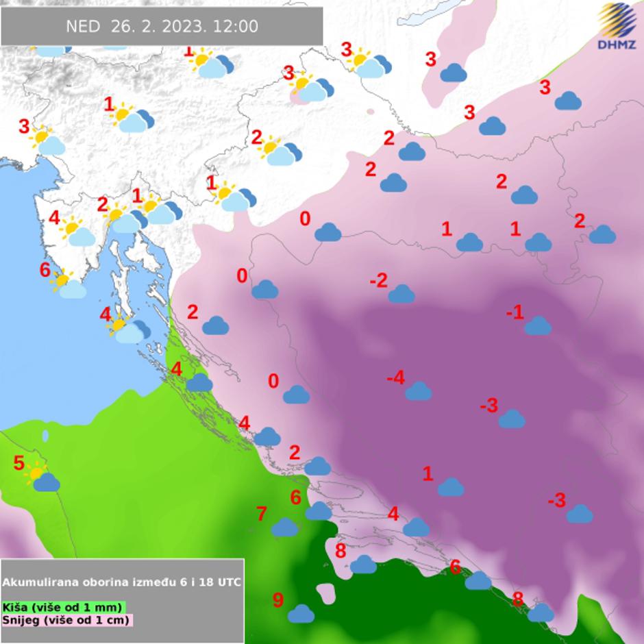The height and width of the screenshot is (644, 644).
Task: Click the date header NED 26. 2. 2023. 12:00
Action: pos(162,27)
